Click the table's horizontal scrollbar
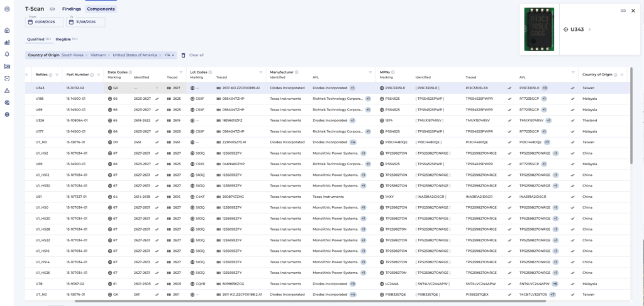 (x=310, y=301)
